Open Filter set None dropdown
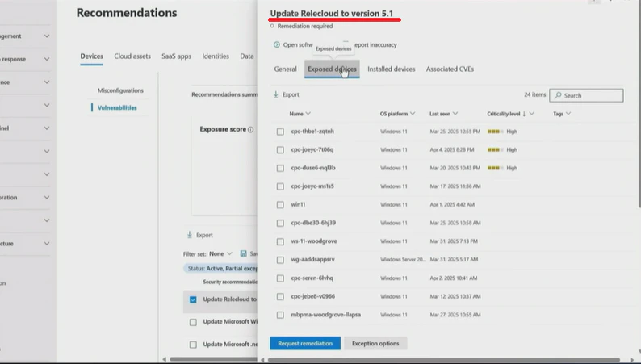641x364 pixels. [x=220, y=253]
